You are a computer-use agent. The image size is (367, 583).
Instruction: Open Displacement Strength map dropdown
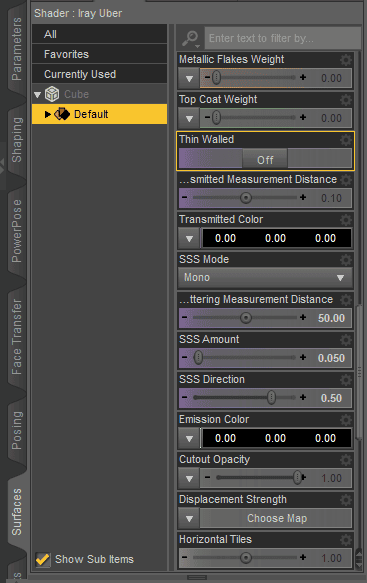pyautogui.click(x=189, y=518)
